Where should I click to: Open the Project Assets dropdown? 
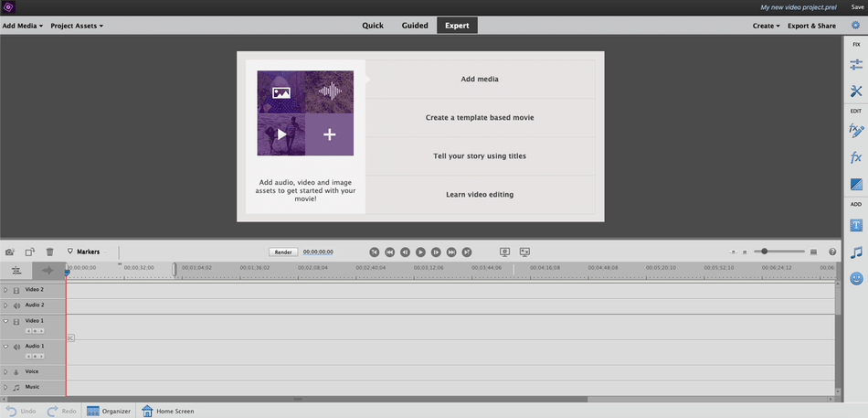[x=77, y=26]
